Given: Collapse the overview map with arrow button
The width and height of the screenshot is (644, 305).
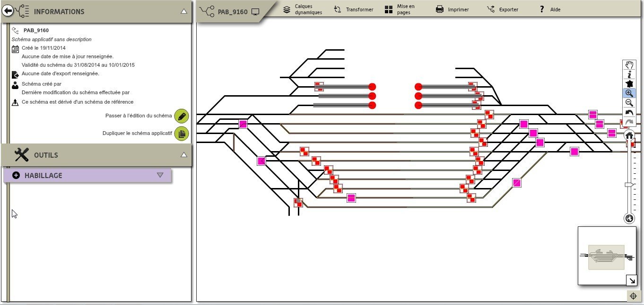Looking at the screenshot, I should 632,280.
